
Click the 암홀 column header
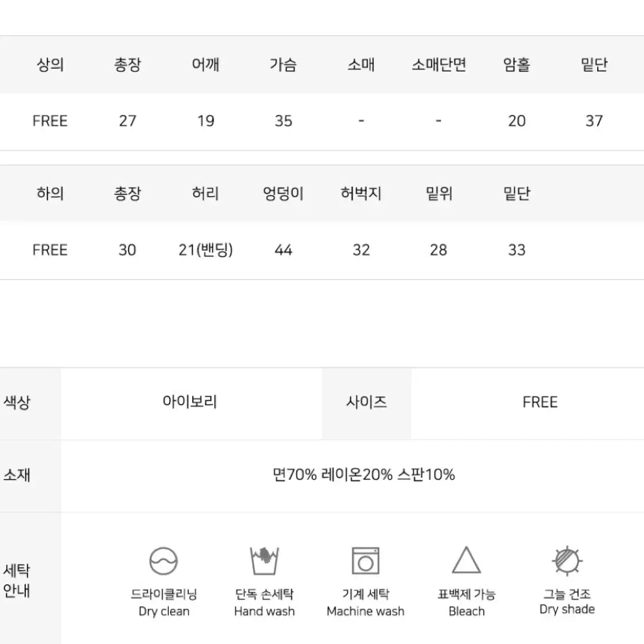click(x=517, y=64)
